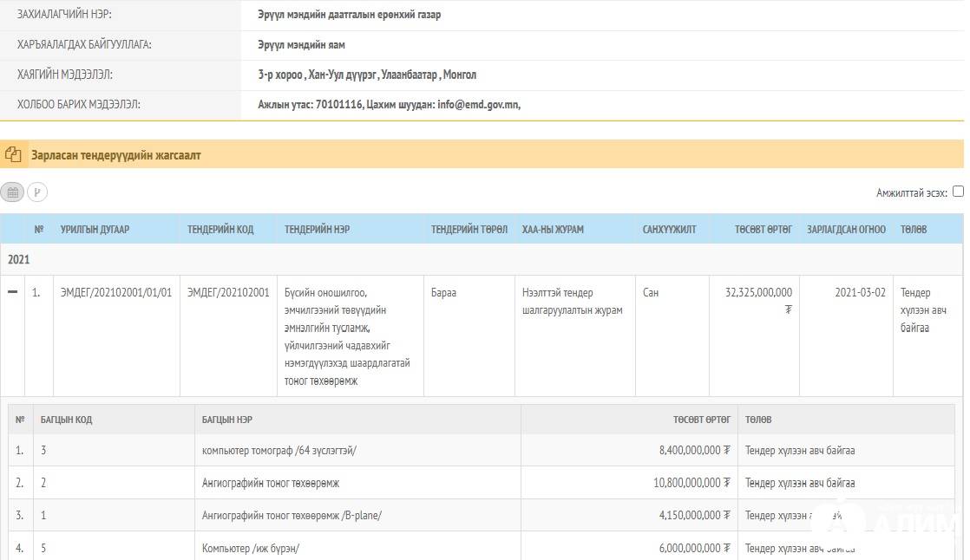Click package budget 8,400,000,000
The image size is (970, 560).
click(x=694, y=451)
